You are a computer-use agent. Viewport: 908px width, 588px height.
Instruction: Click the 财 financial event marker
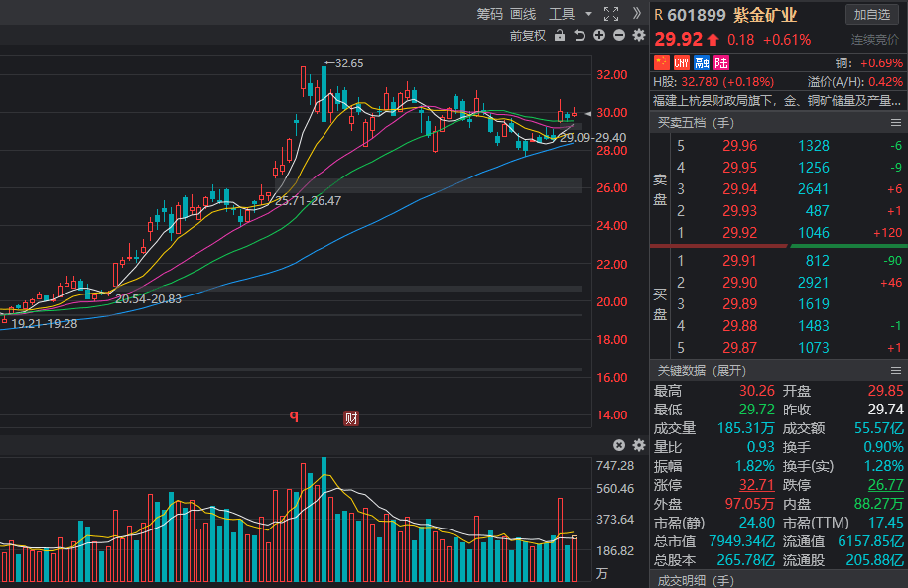coord(350,418)
